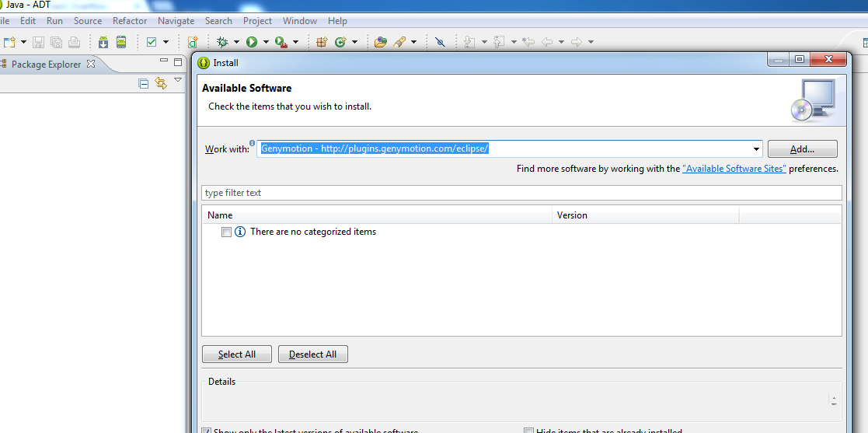
Task: Click the Toggle Mark Occurrences icon
Action: (x=440, y=42)
